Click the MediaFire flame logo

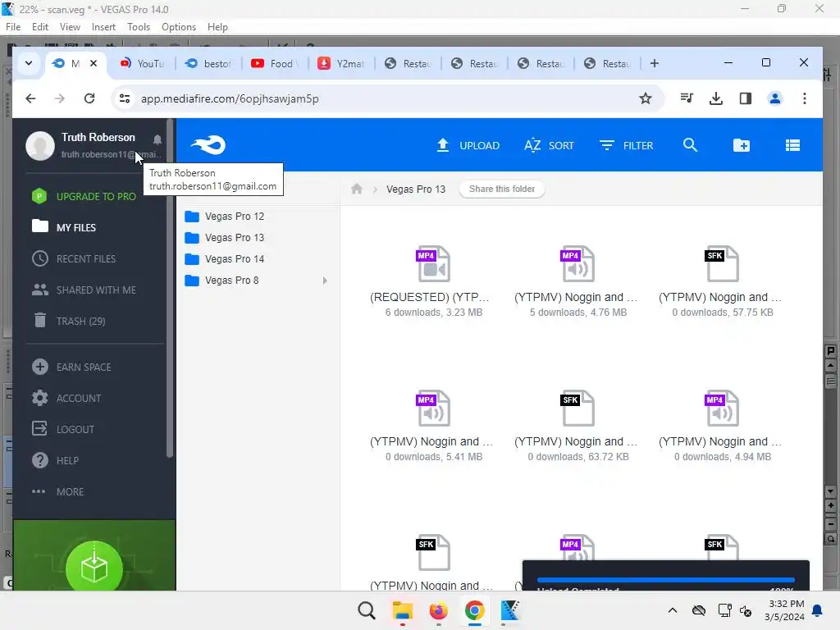(208, 145)
